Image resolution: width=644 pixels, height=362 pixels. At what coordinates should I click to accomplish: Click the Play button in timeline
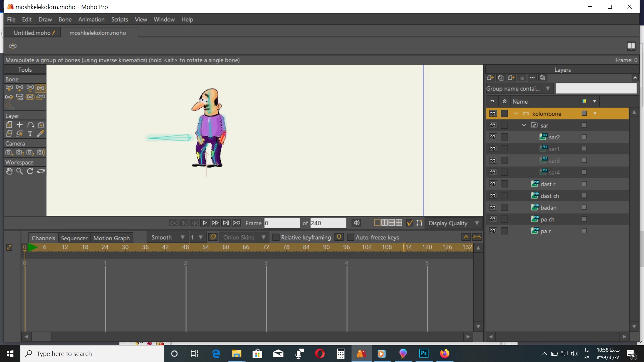pyautogui.click(x=204, y=223)
